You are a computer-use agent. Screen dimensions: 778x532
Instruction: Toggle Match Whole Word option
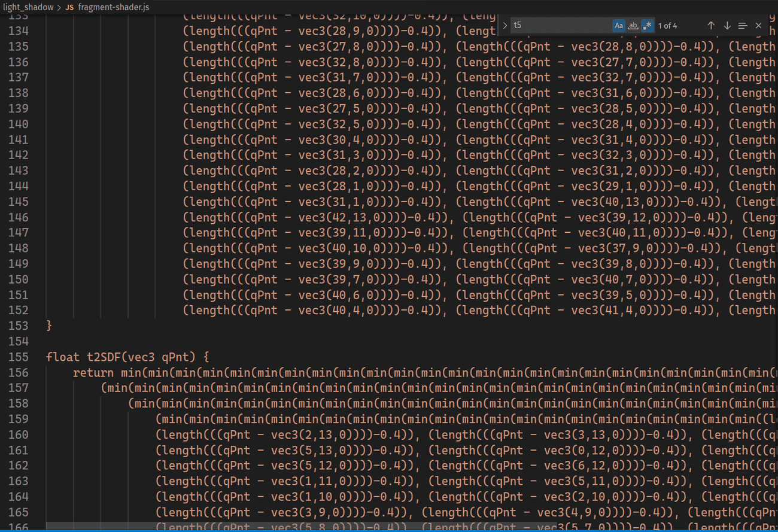coord(633,26)
